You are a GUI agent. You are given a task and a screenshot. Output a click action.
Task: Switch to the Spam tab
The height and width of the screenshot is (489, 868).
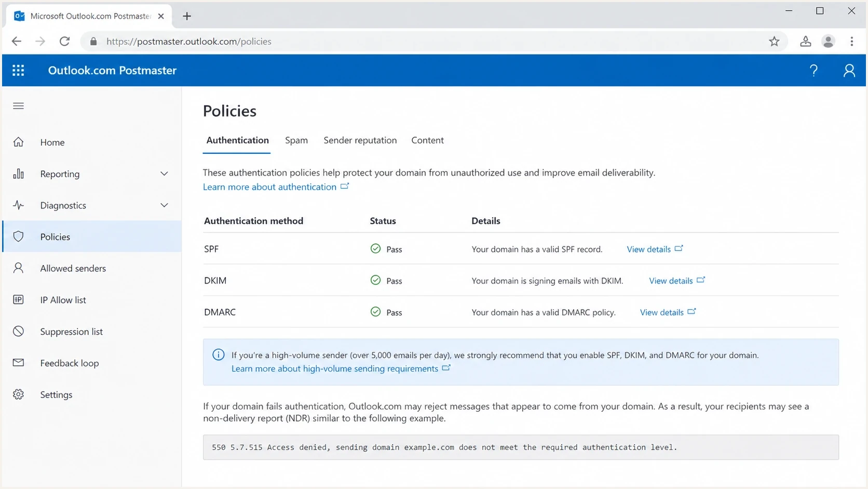pyautogui.click(x=296, y=140)
